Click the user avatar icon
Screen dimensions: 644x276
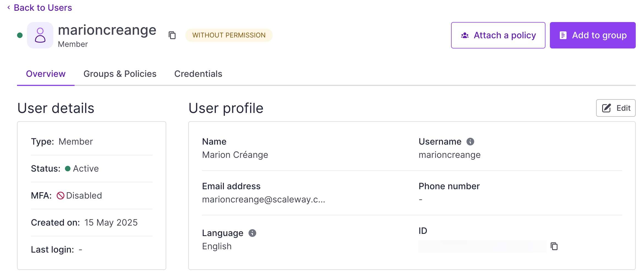click(40, 35)
